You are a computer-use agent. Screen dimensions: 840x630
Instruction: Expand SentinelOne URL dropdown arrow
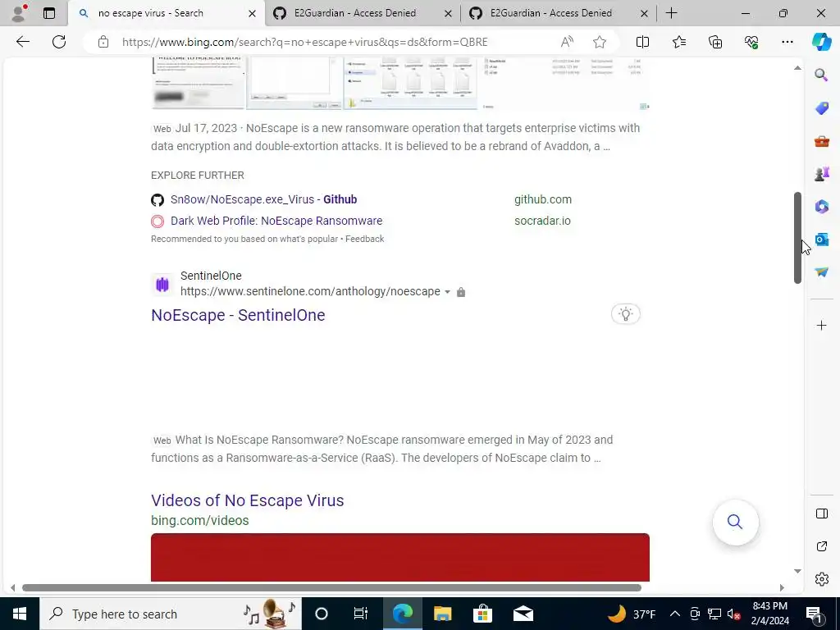point(447,292)
